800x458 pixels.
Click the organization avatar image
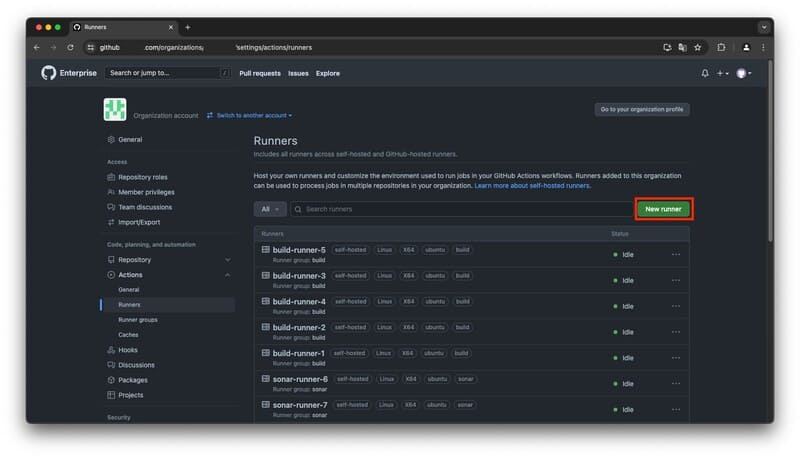[115, 111]
